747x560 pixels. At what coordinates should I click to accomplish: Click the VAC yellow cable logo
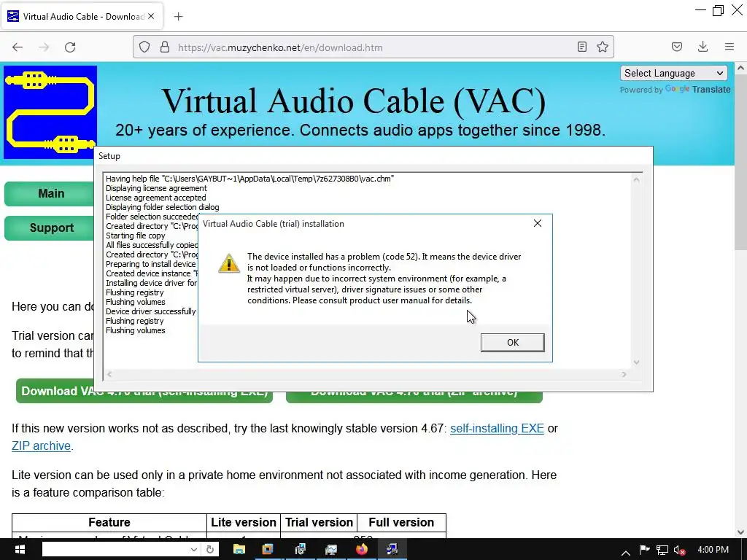pyautogui.click(x=50, y=112)
